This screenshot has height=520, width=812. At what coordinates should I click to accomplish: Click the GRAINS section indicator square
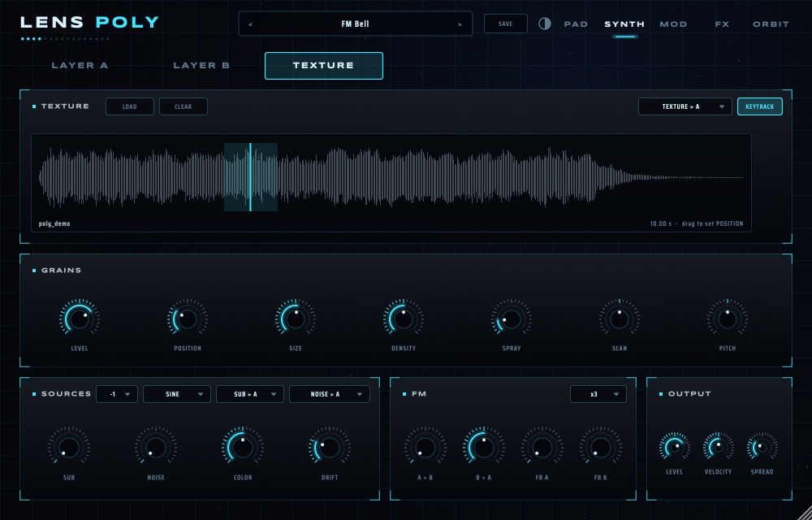(x=34, y=271)
